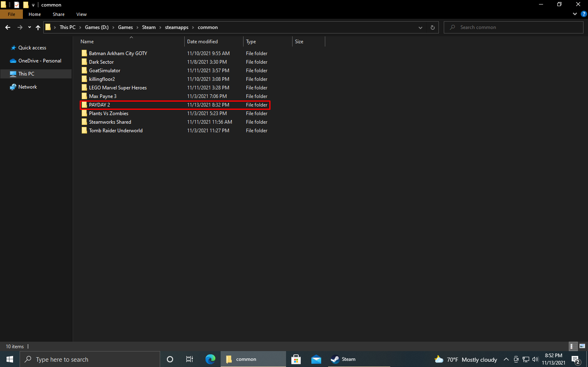The width and height of the screenshot is (588, 367).
Task: Open File Explorer help
Action: pyautogui.click(x=584, y=14)
